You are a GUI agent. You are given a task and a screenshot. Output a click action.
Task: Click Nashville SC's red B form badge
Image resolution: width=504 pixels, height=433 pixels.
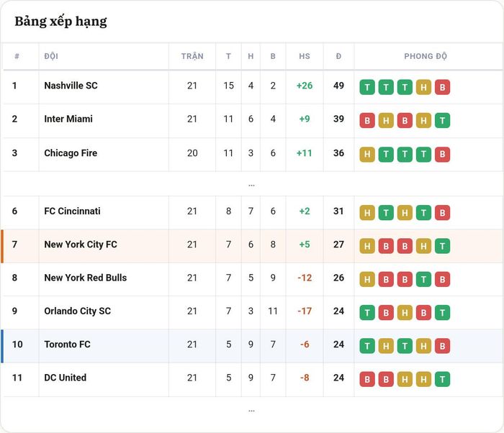pos(442,87)
